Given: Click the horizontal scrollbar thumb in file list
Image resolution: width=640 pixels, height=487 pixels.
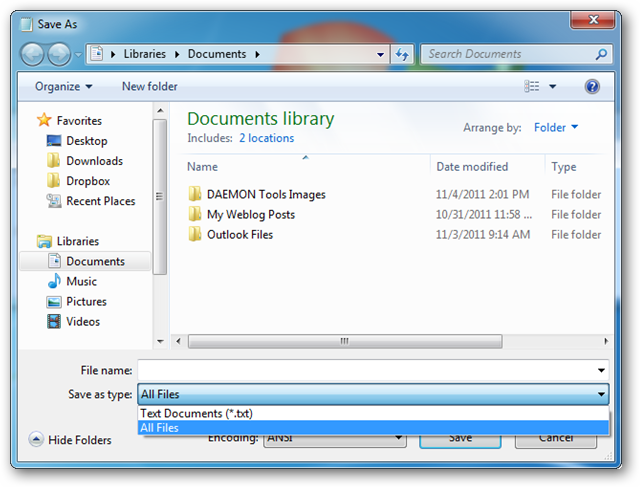Looking at the screenshot, I should click(x=345, y=341).
